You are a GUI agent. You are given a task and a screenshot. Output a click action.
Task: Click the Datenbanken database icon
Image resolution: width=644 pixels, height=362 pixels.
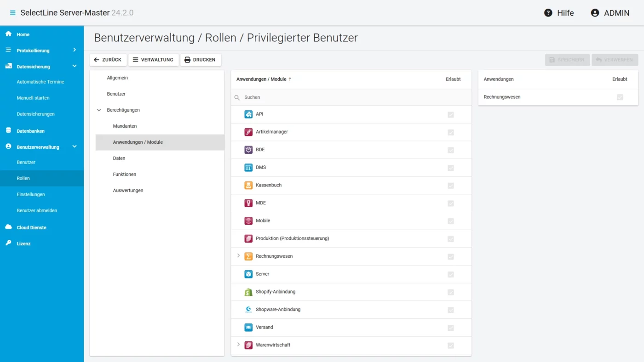(x=8, y=130)
